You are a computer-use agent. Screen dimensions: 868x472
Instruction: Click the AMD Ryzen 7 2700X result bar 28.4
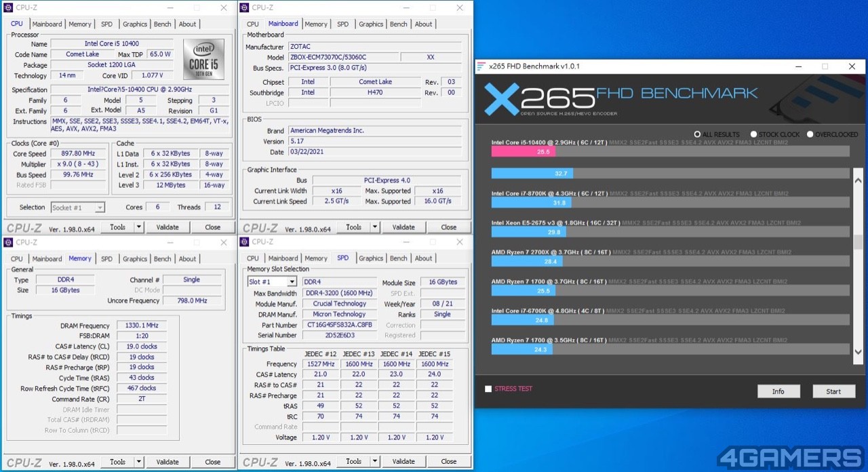coord(527,261)
